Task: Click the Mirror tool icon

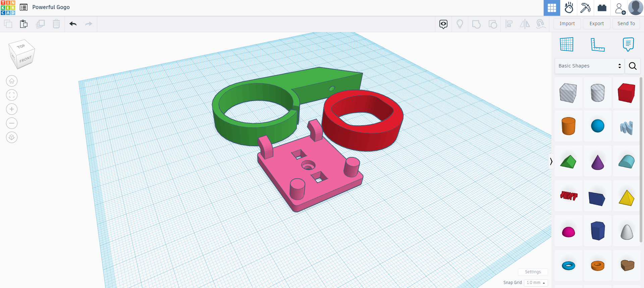Action: pyautogui.click(x=525, y=24)
